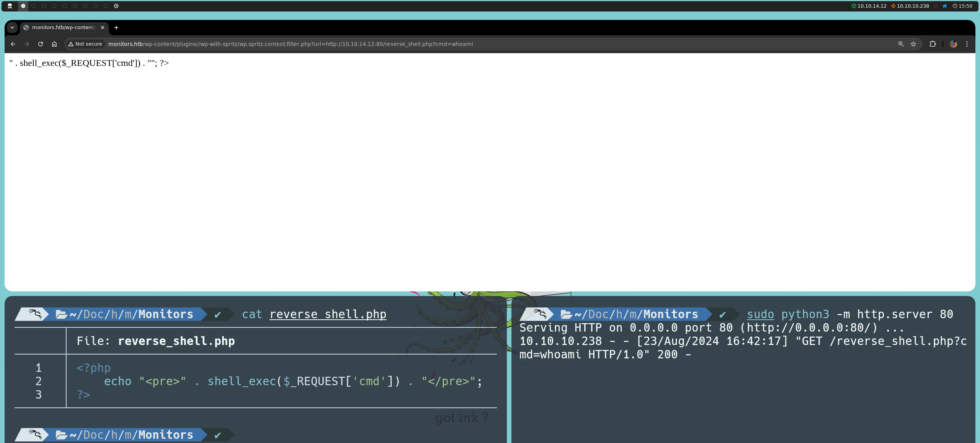Open the Extensions puzzle icon
The width and height of the screenshot is (980, 443).
pyautogui.click(x=933, y=44)
